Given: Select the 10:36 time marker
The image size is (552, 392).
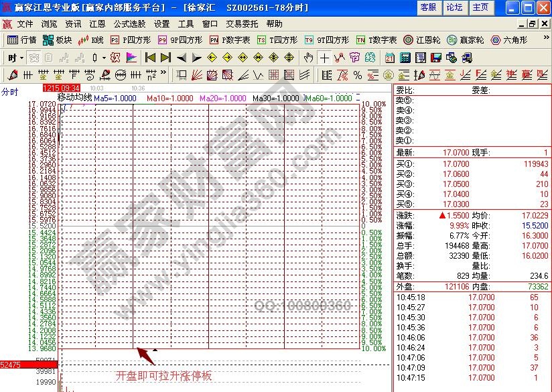Looking at the screenshot, I should click(138, 88).
